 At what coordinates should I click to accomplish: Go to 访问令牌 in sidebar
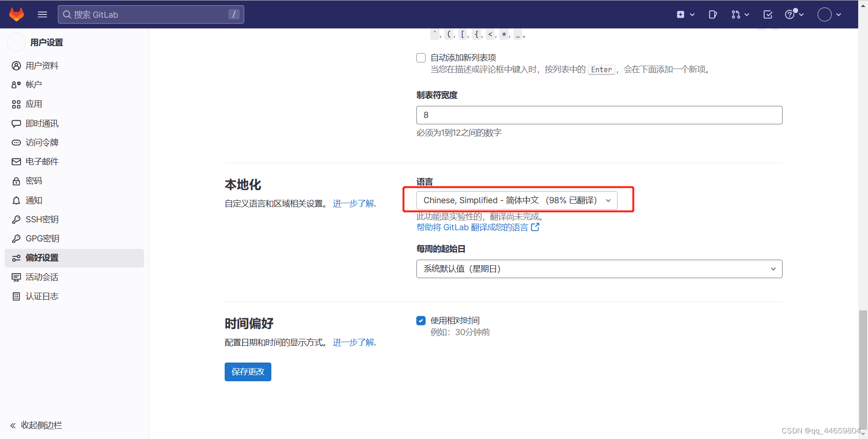[x=74, y=143]
